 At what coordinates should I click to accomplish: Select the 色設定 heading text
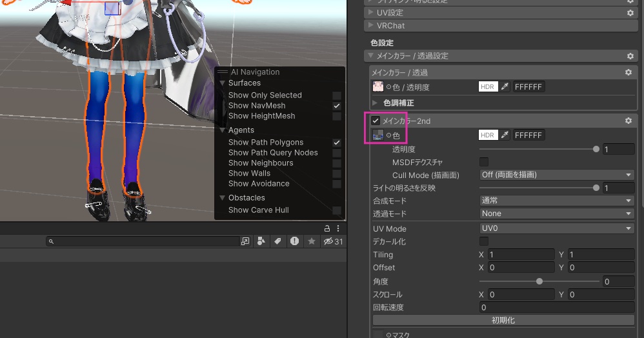coord(382,43)
